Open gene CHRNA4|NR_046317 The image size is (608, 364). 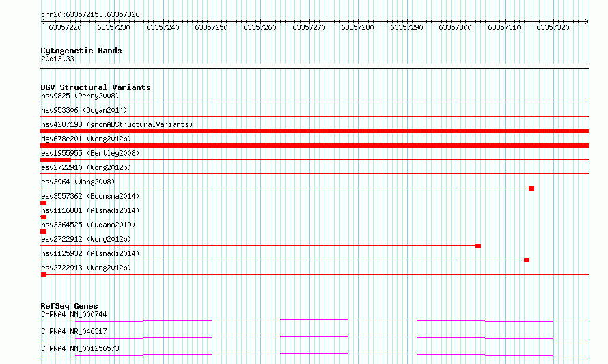coord(74,331)
